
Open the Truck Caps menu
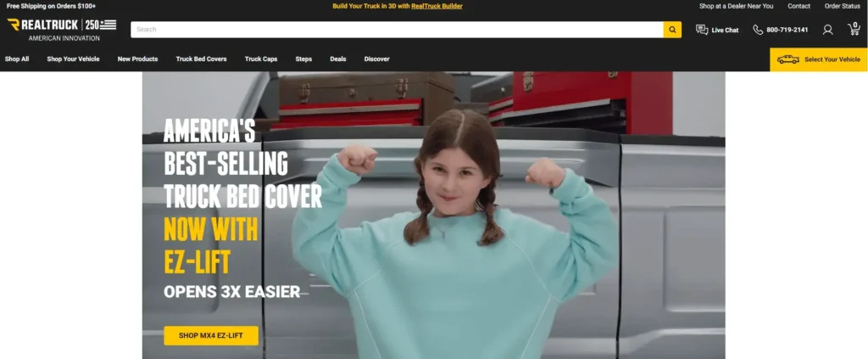point(261,59)
